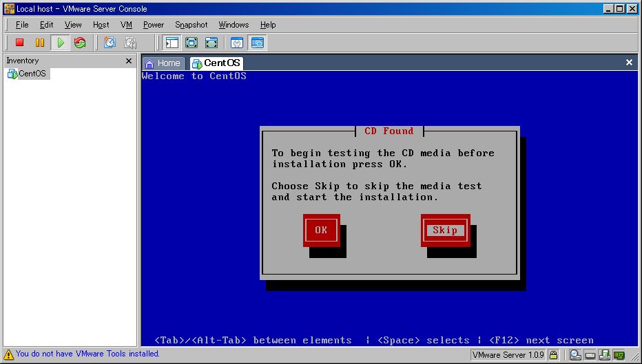Select CentOS in the Inventory list
Image resolution: width=642 pixels, height=364 pixels.
28,74
